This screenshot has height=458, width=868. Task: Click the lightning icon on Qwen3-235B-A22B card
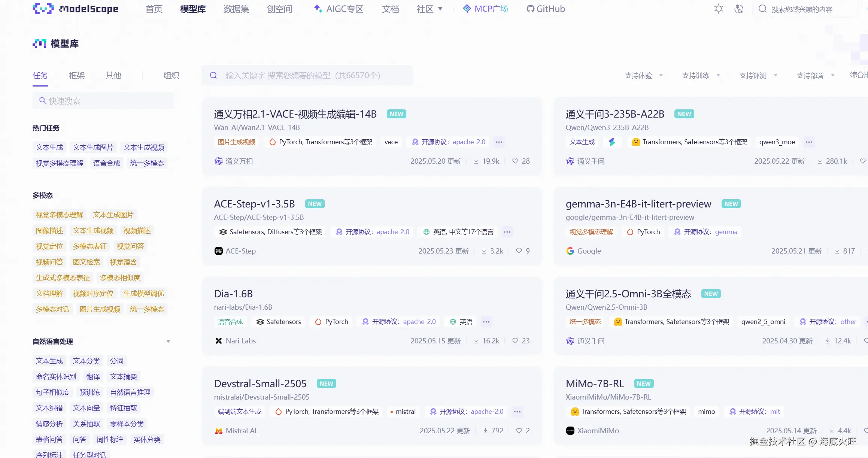point(612,142)
